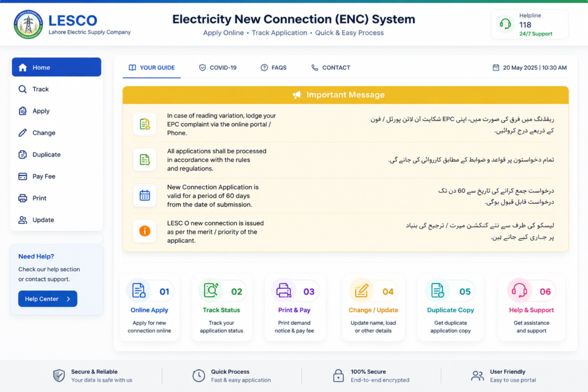Click the Home house icon in sidebar
The width and height of the screenshot is (588, 392).
(22, 68)
